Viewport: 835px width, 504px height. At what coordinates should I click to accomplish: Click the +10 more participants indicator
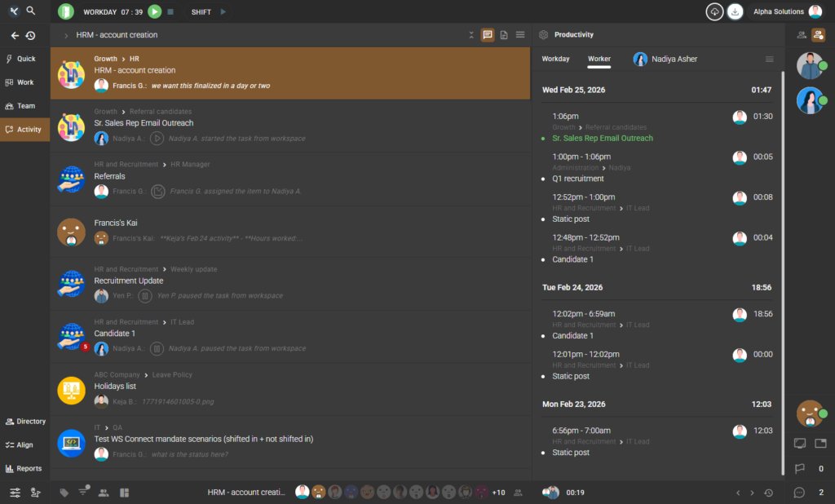[499, 493]
